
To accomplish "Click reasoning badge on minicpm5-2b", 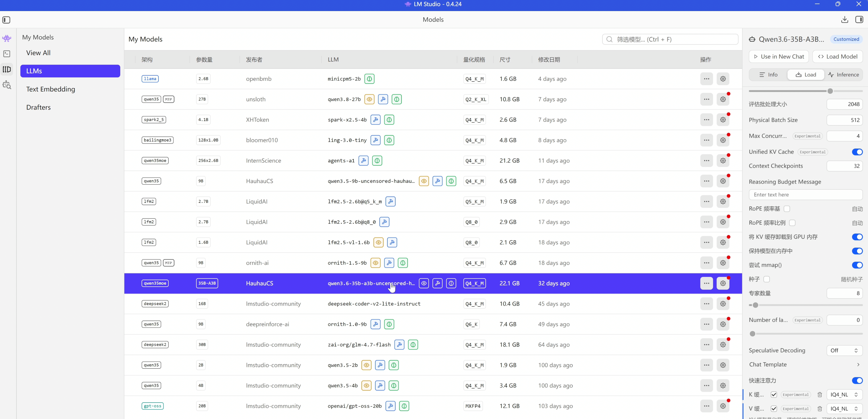I will (x=369, y=79).
